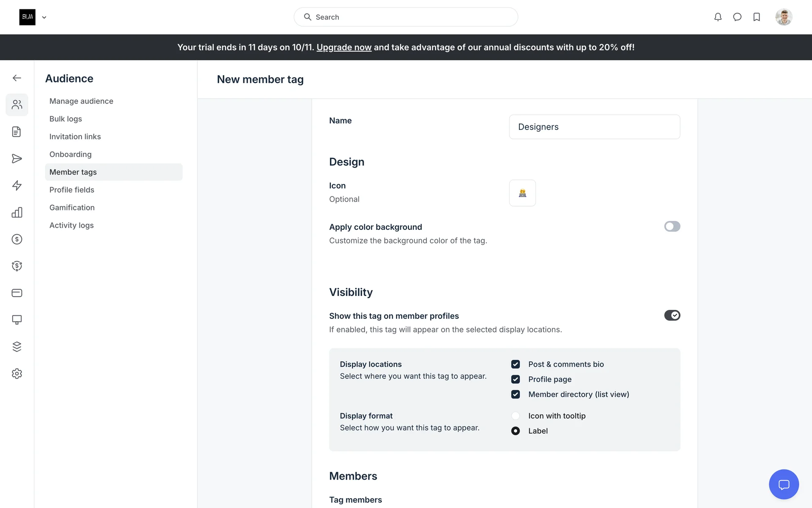Expand the community switcher chevron

point(44,17)
